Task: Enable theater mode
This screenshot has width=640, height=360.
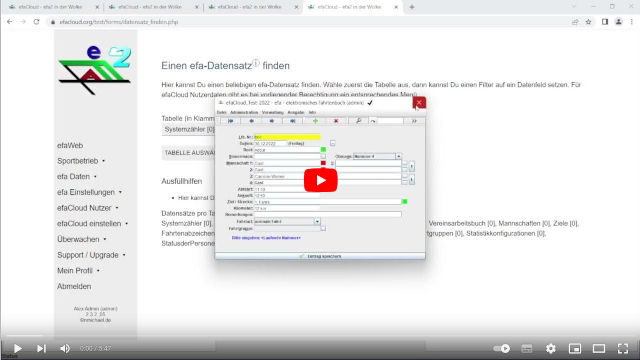Action: coord(599,348)
